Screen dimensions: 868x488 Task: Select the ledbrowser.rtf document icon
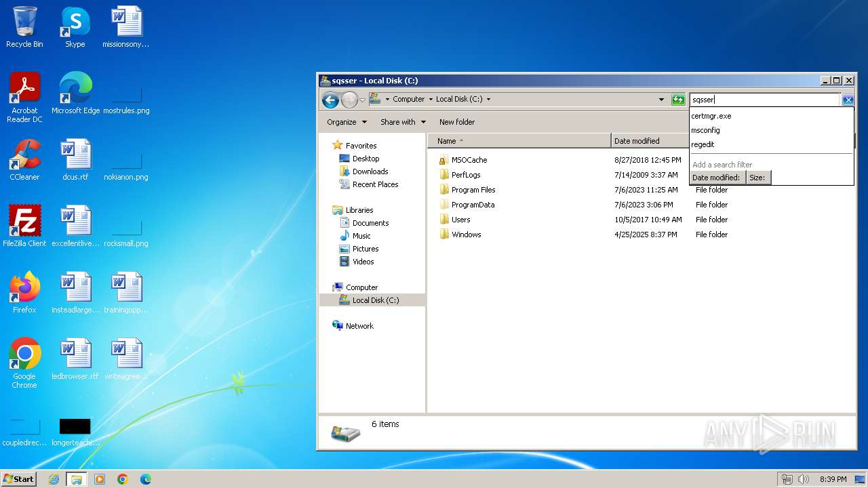coord(75,359)
